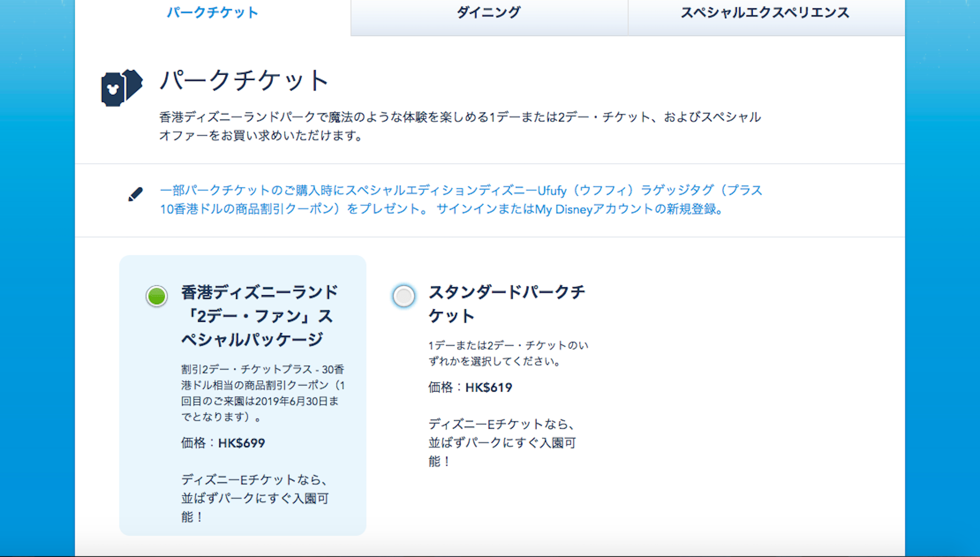Click the パークチケット page heading
The image size is (980, 557).
[244, 80]
